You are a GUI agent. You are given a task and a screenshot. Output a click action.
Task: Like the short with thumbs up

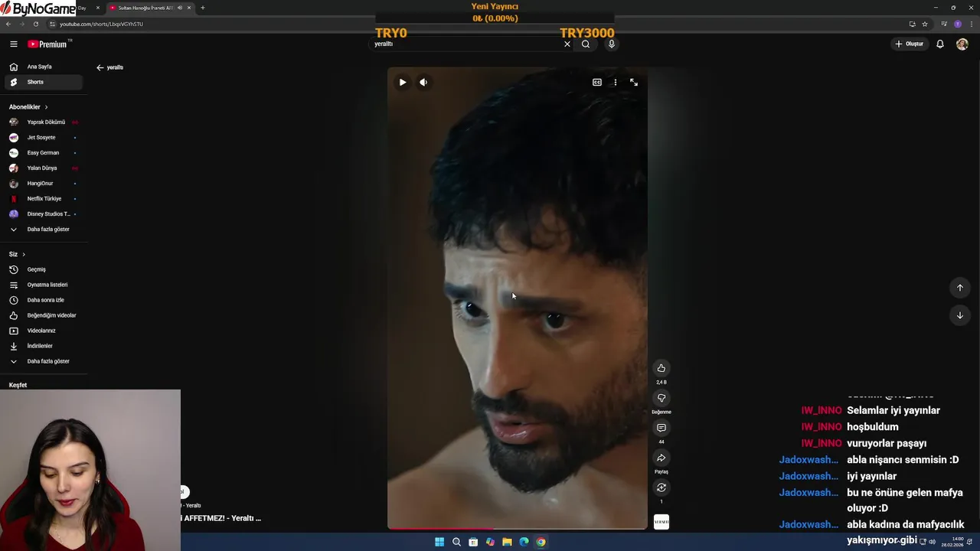coord(661,368)
